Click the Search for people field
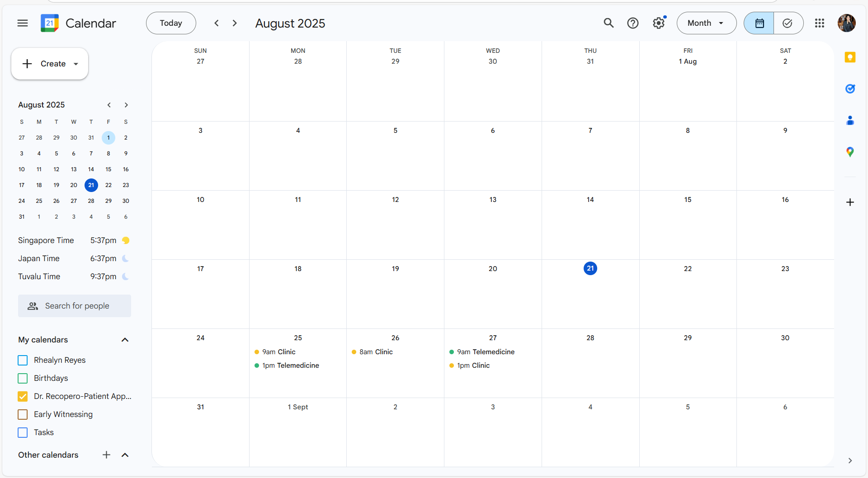Viewport: 868px width, 478px height. click(x=77, y=306)
